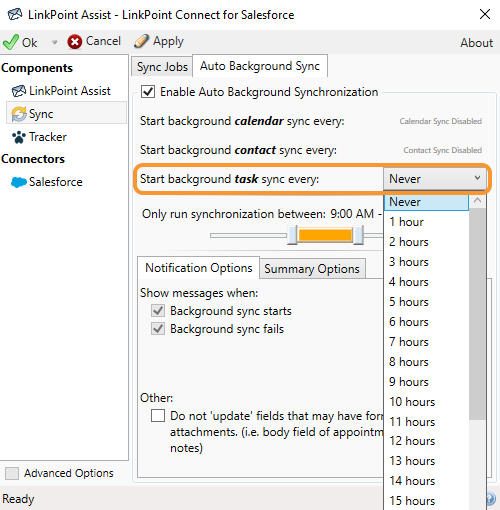The image size is (500, 510).
Task: Choose 13 hours from the list
Action: click(426, 461)
